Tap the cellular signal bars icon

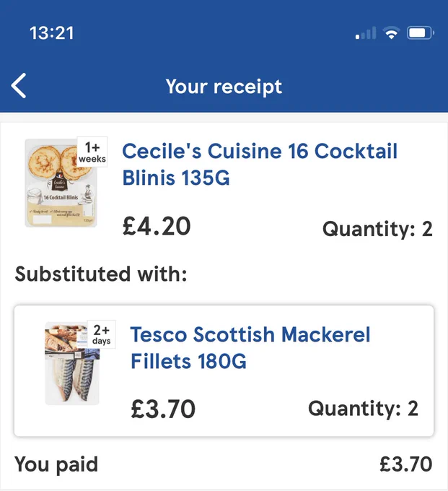coord(366,33)
